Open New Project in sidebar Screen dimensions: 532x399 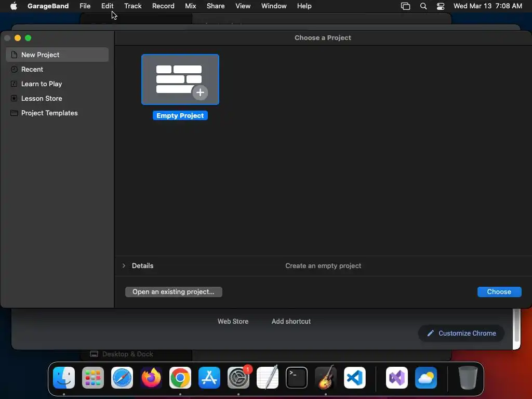click(57, 55)
